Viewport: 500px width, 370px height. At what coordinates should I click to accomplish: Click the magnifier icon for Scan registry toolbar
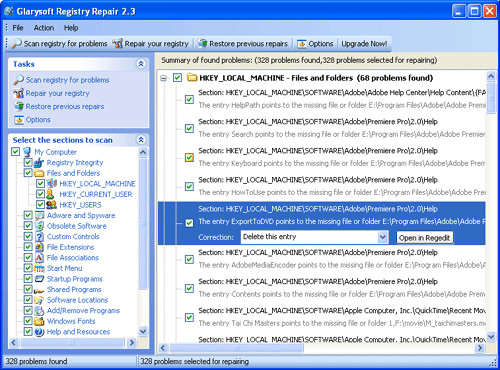16,44
